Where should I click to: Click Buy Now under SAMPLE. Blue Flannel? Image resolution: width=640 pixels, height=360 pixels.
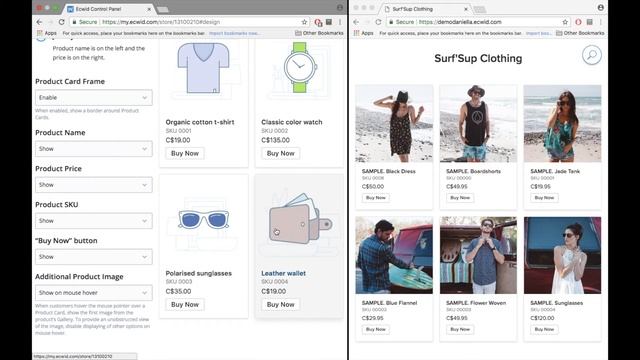(x=376, y=329)
